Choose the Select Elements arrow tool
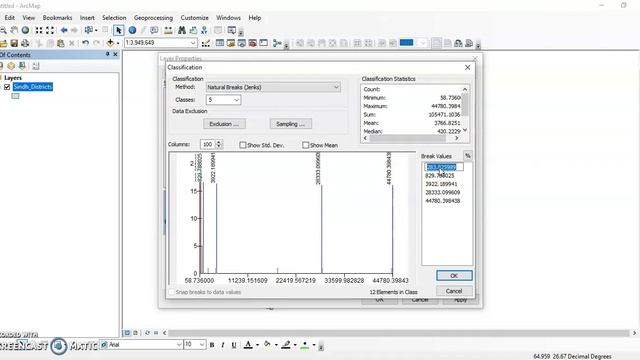640x360 pixels. [119, 30]
